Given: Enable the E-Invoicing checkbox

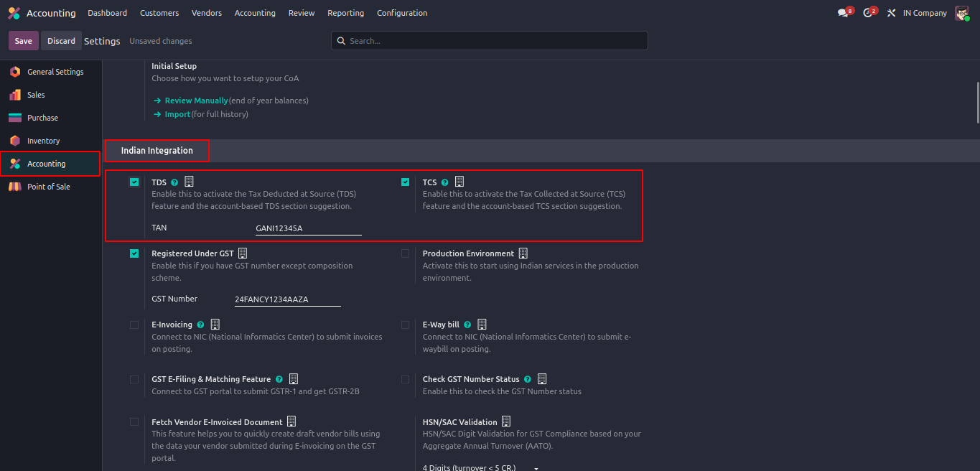Looking at the screenshot, I should point(134,325).
